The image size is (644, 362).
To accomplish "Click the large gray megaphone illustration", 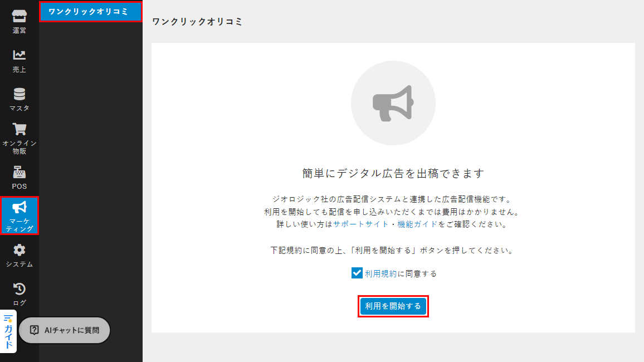I will point(393,103).
